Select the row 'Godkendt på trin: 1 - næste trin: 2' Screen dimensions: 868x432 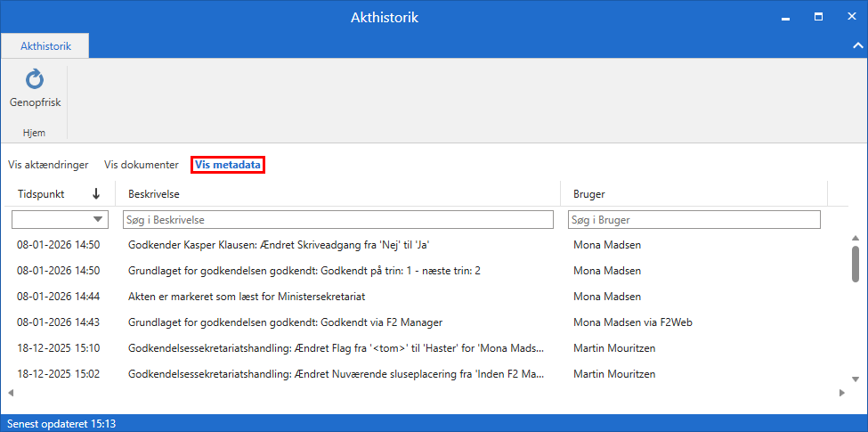coord(426,270)
